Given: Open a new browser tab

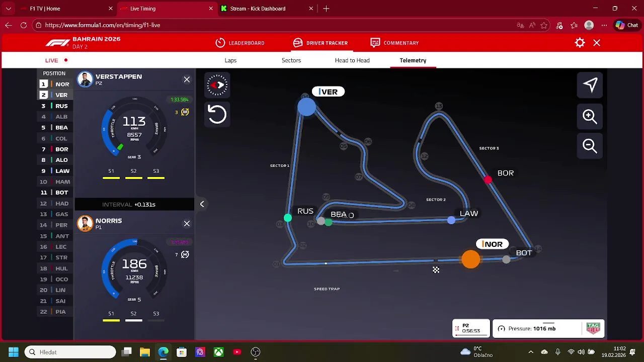Looking at the screenshot, I should tap(326, 9).
